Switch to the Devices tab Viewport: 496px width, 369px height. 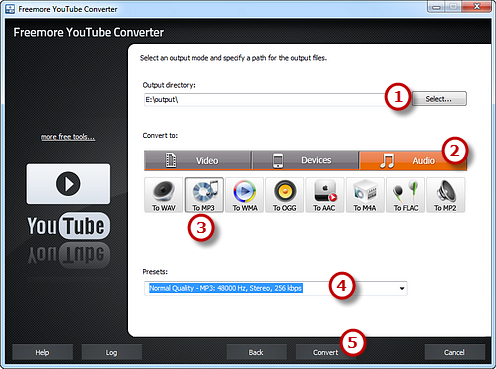coord(306,160)
